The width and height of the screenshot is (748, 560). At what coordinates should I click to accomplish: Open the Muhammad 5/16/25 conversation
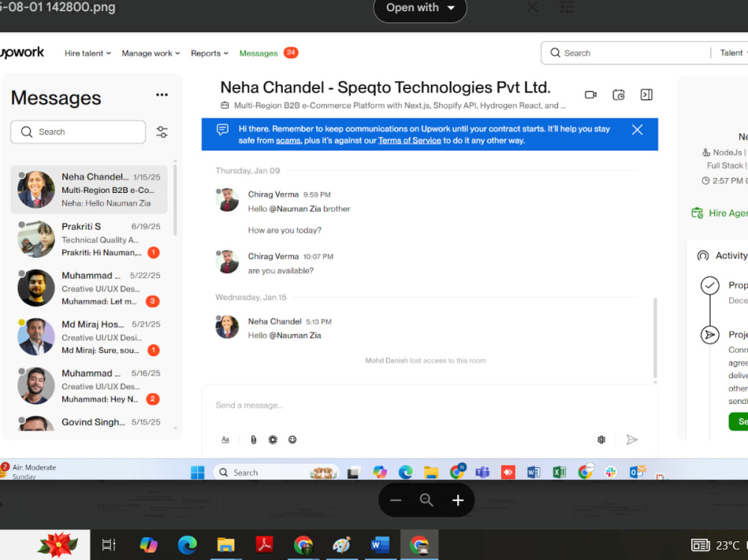tap(89, 386)
